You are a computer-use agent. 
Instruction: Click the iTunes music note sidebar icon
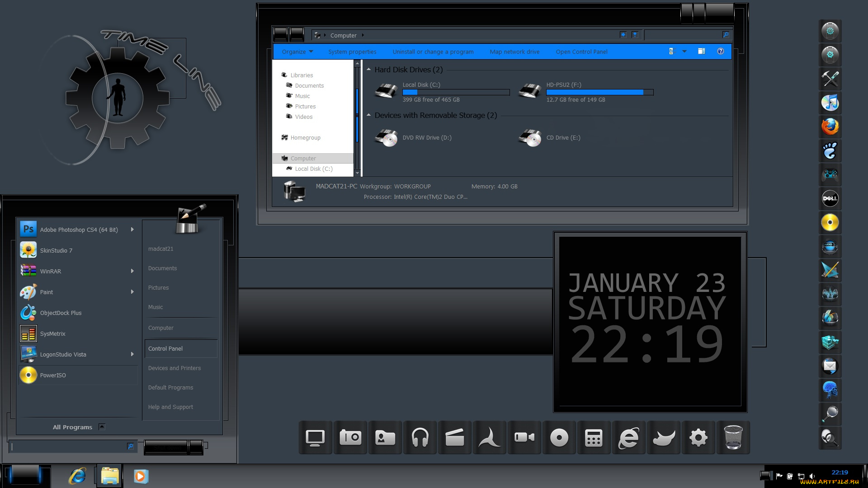830,103
